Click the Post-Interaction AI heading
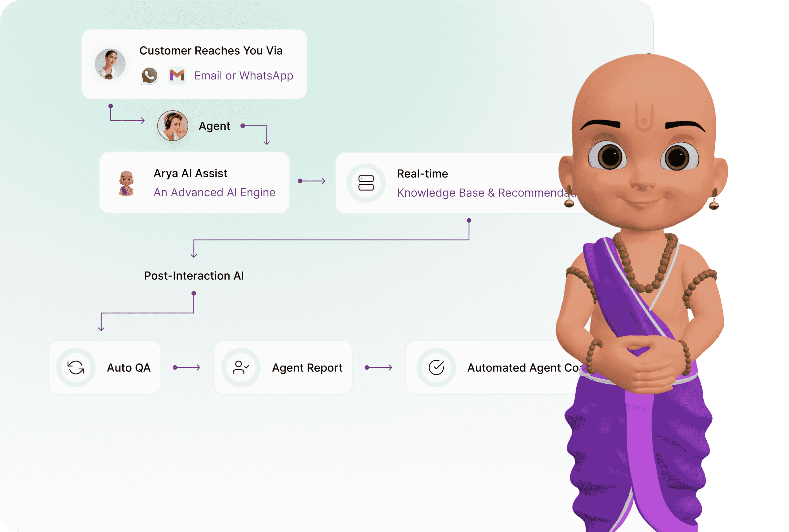This screenshot has height=532, width=789. (x=194, y=276)
